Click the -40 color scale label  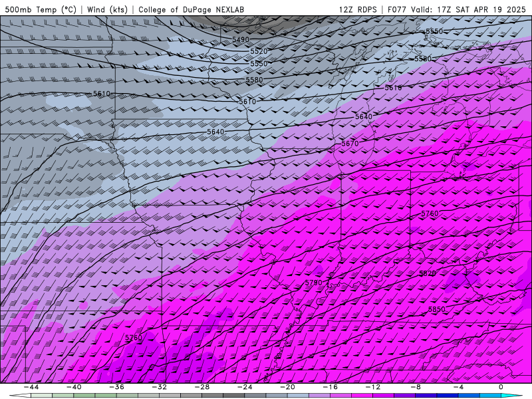click(x=74, y=387)
